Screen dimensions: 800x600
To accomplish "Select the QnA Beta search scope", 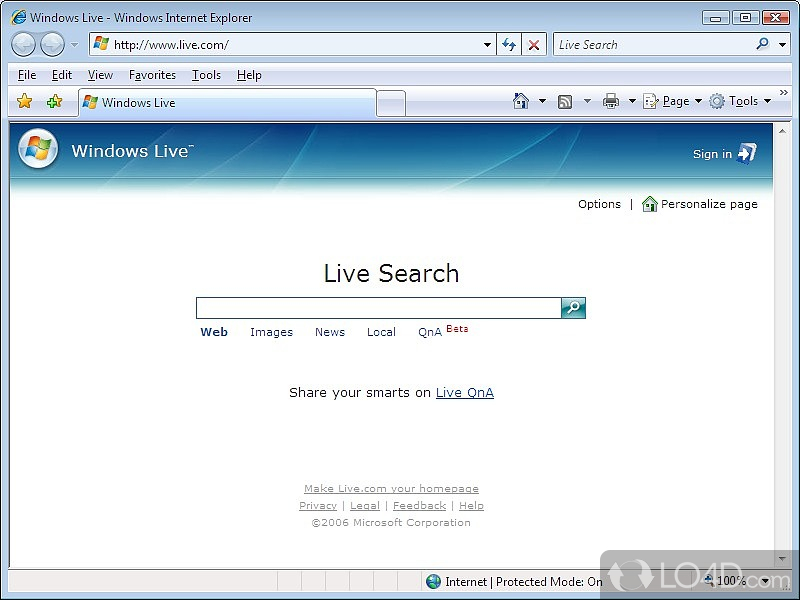I will point(443,331).
